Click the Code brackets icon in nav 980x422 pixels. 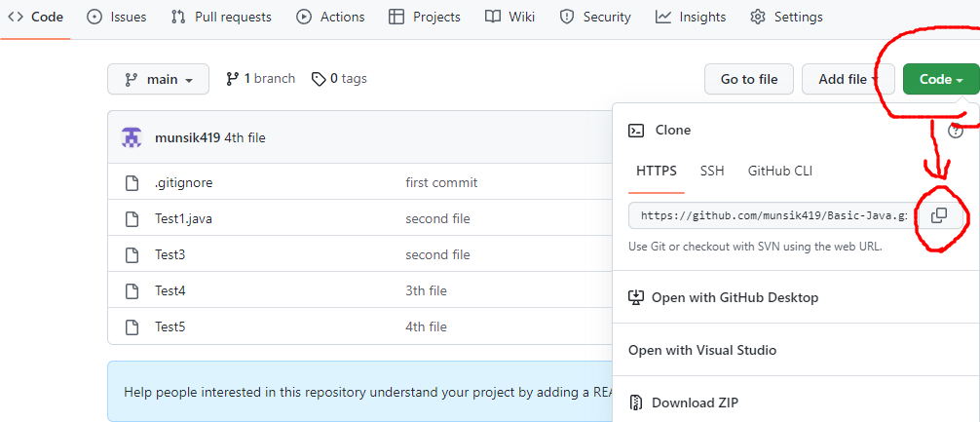[16, 17]
